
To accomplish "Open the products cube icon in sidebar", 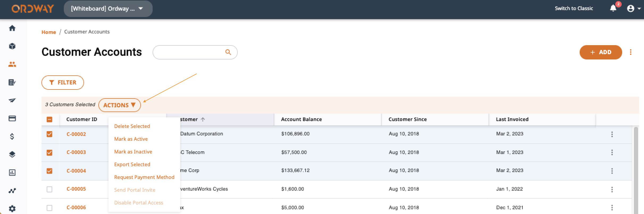I will [12, 46].
